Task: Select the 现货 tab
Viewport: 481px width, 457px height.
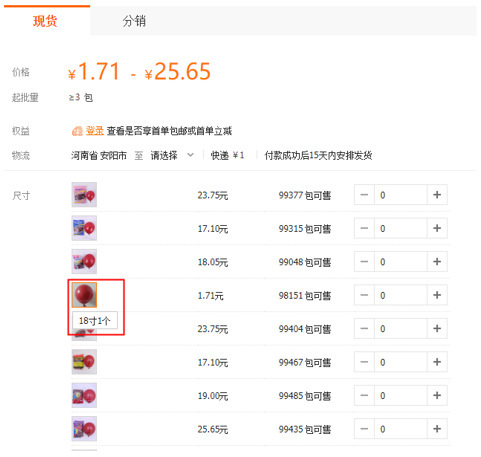Action: click(45, 21)
